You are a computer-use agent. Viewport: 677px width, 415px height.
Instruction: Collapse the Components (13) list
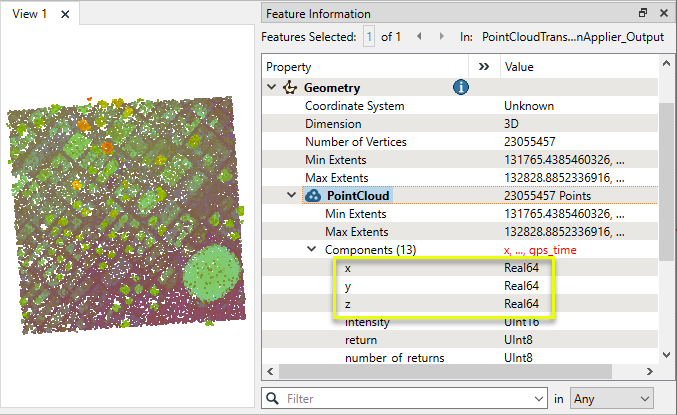(311, 250)
